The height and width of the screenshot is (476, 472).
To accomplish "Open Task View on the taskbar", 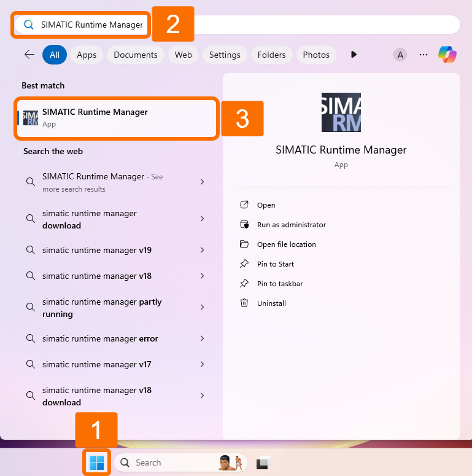I will [263, 462].
